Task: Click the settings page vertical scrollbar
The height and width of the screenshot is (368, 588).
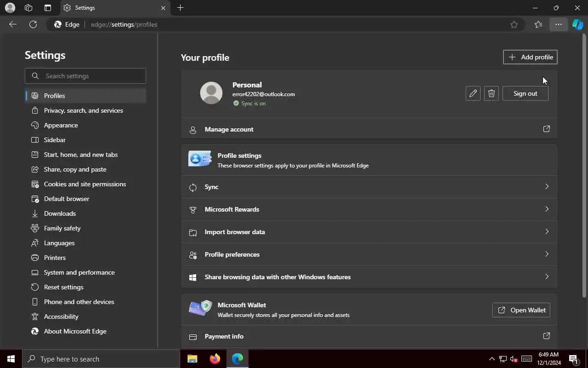Action: tap(584, 166)
